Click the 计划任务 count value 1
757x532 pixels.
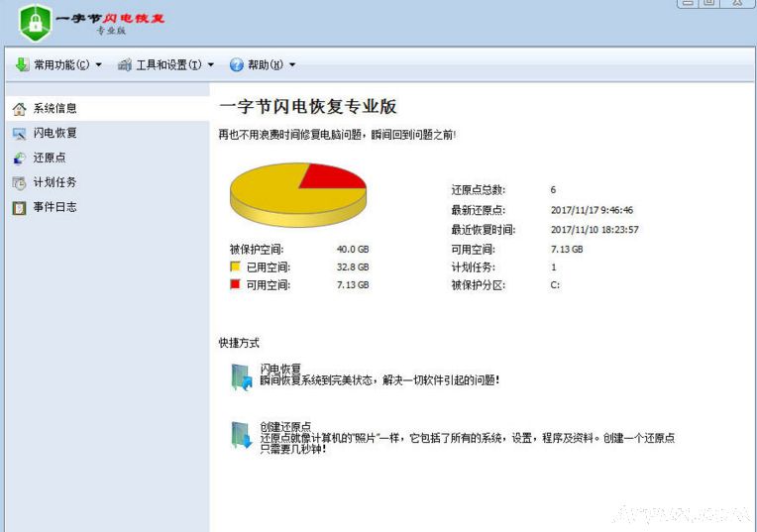554,266
